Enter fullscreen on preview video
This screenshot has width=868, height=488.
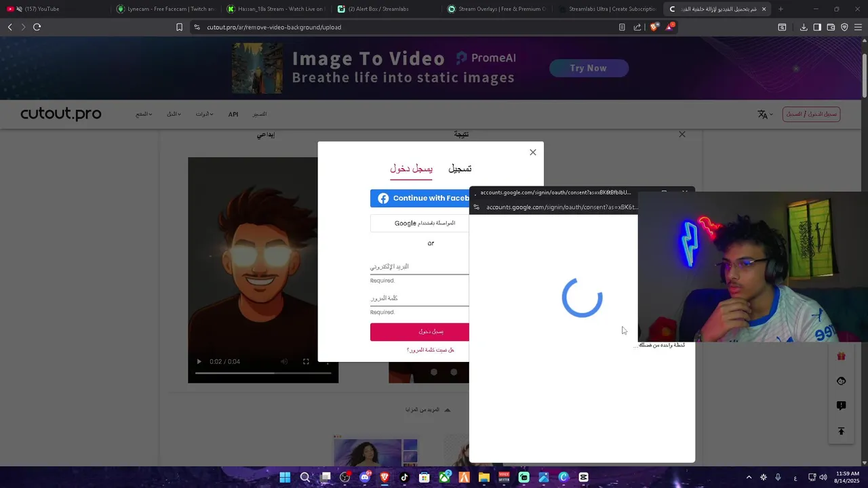coord(306,362)
